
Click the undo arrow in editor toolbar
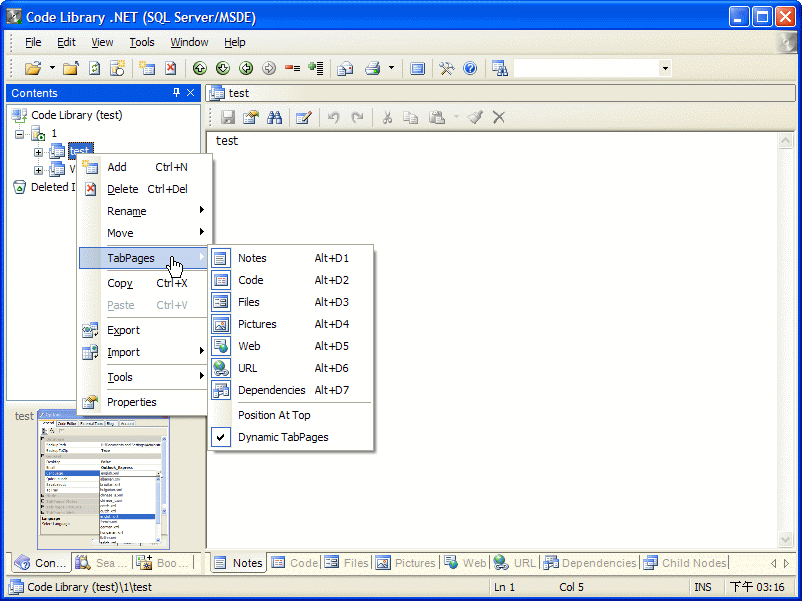coord(333,117)
